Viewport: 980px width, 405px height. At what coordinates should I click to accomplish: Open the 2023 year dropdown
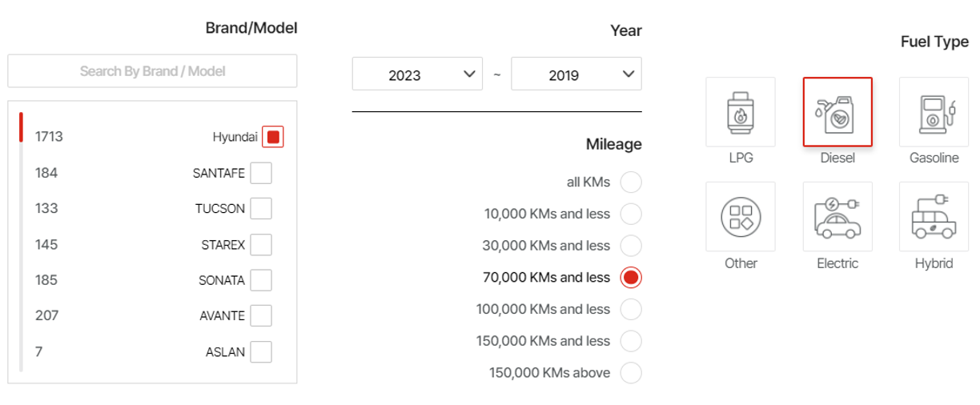point(417,74)
